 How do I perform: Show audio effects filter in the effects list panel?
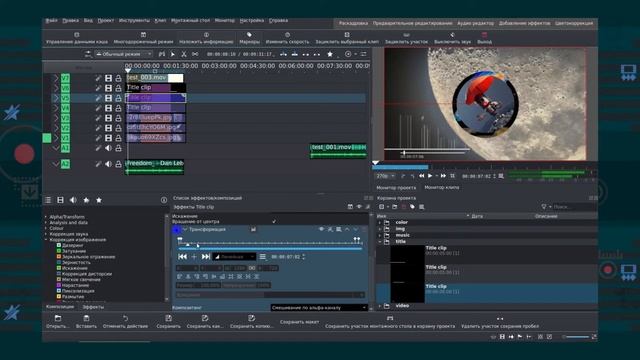tap(73, 200)
